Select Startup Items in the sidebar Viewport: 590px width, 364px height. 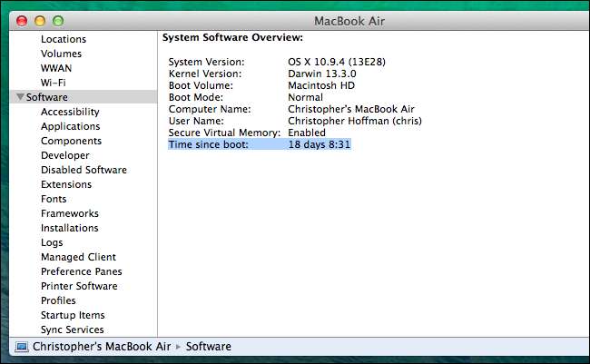[x=73, y=315]
